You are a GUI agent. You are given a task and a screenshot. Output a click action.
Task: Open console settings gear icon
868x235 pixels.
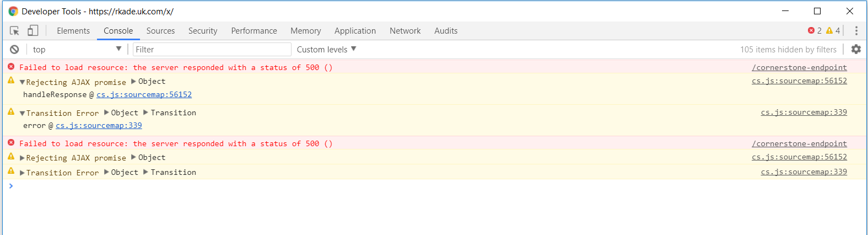(856, 49)
